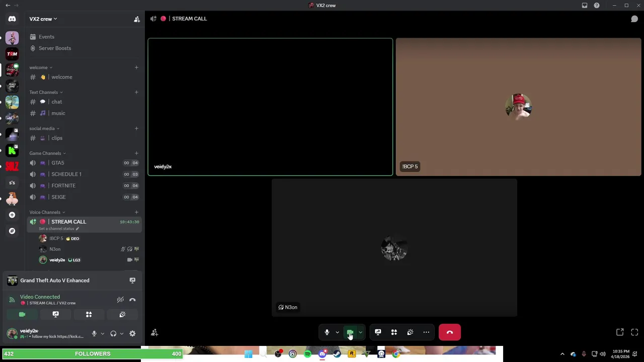Toggle camera in the voice panel
Viewport: 644px width, 362px height.
pyautogui.click(x=22, y=314)
